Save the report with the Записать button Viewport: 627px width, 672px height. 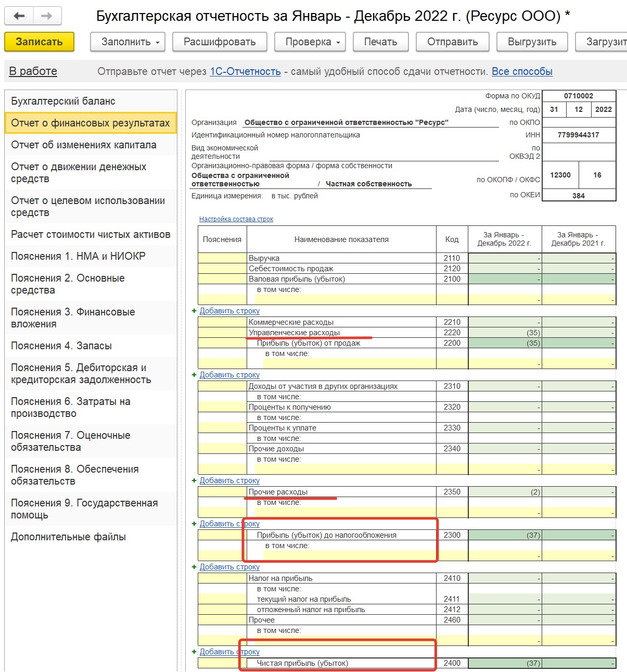(39, 42)
